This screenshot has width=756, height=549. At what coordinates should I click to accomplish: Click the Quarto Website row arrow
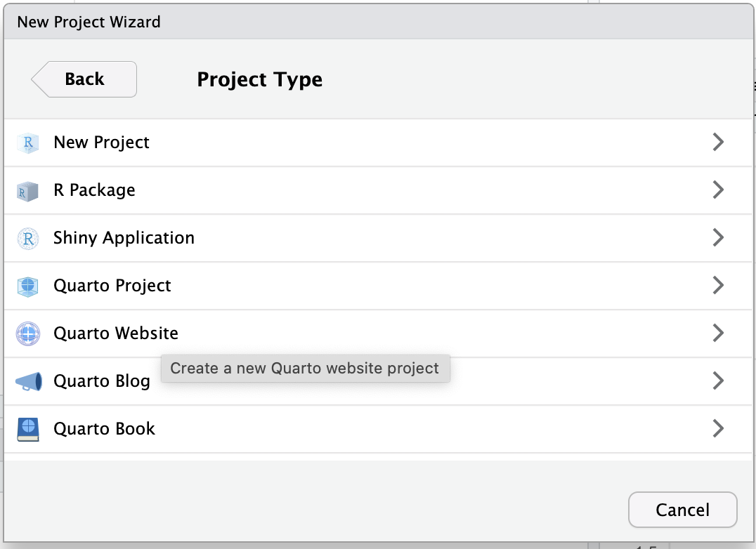717,333
